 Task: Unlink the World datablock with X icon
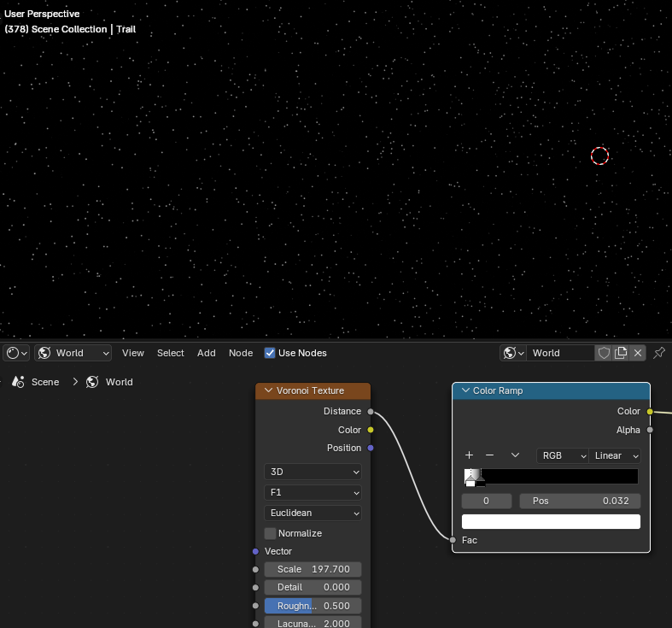[638, 353]
